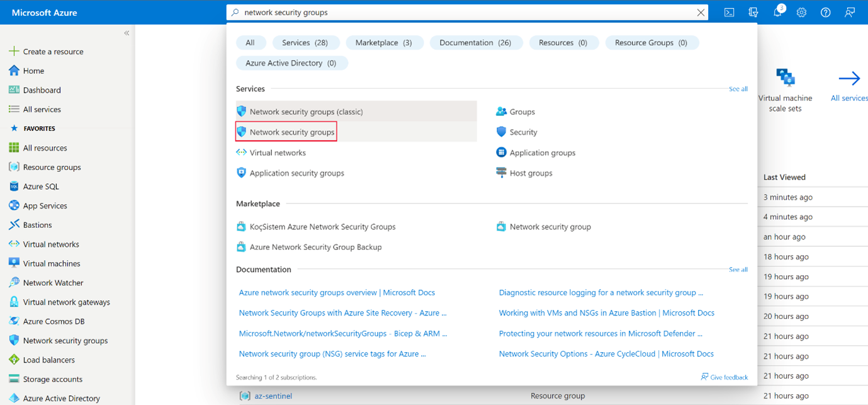868x405 pixels.
Task: Open Application security groups service result
Action: point(290,173)
